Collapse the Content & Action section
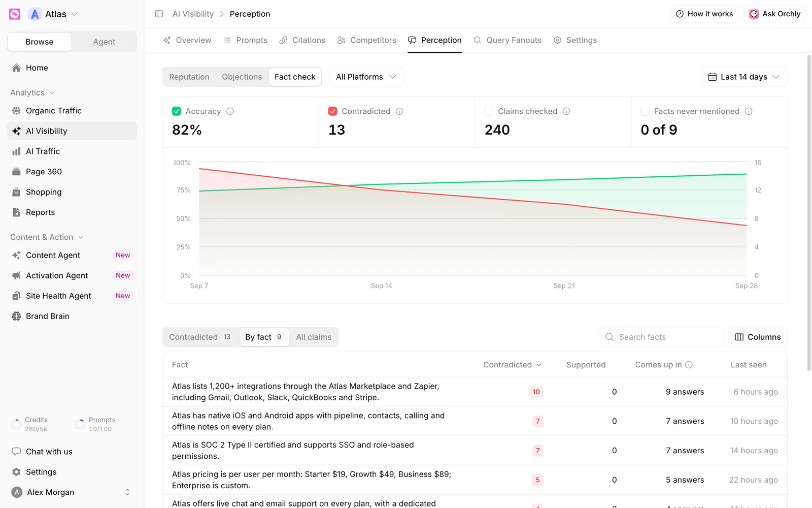The width and height of the screenshot is (812, 508). [x=47, y=237]
